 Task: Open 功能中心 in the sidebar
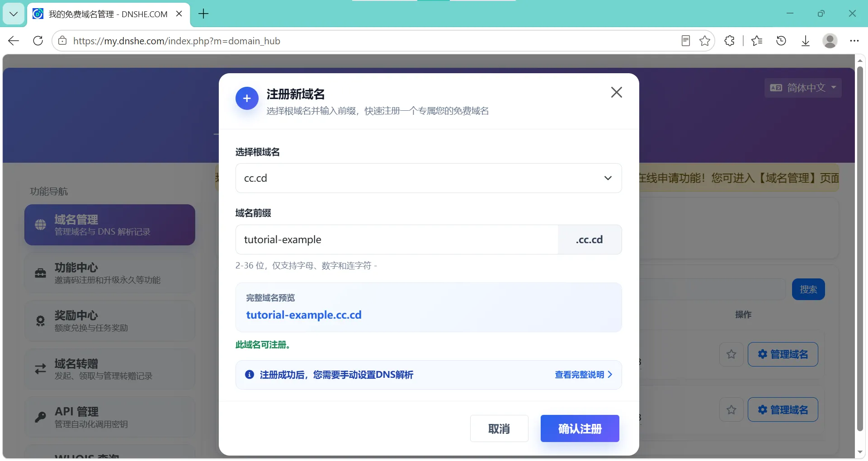pyautogui.click(x=110, y=273)
